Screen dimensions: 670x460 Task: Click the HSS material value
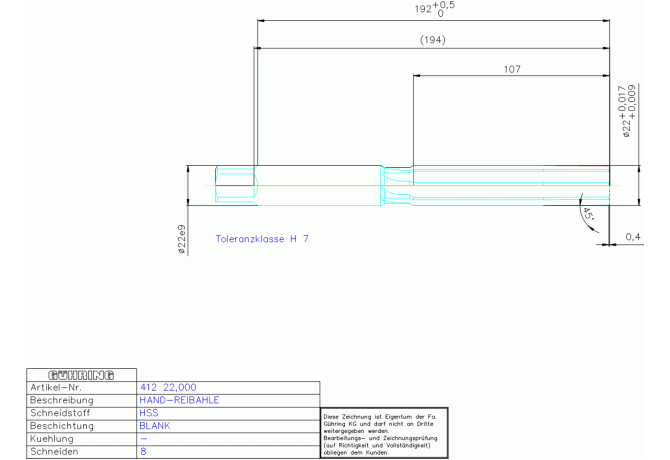149,413
